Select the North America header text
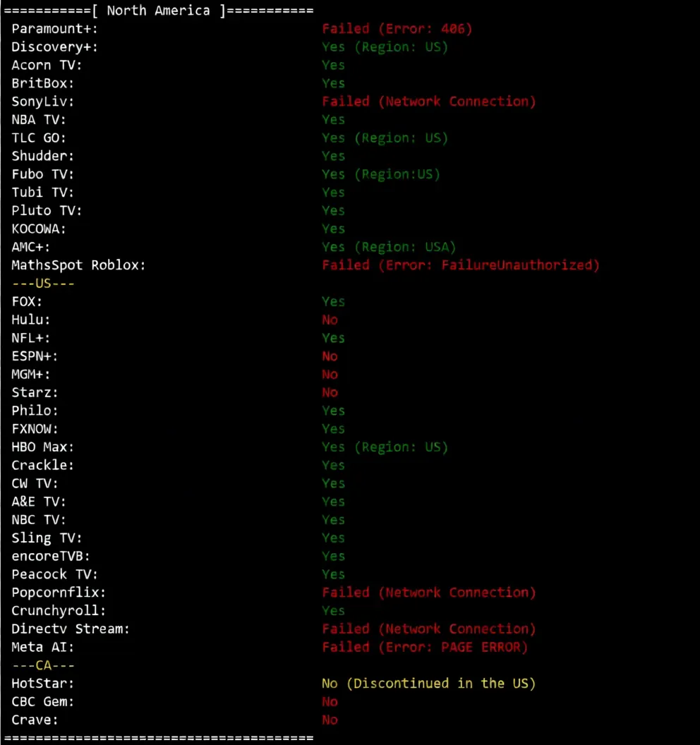Screen dimensions: 700x745 click(158, 11)
